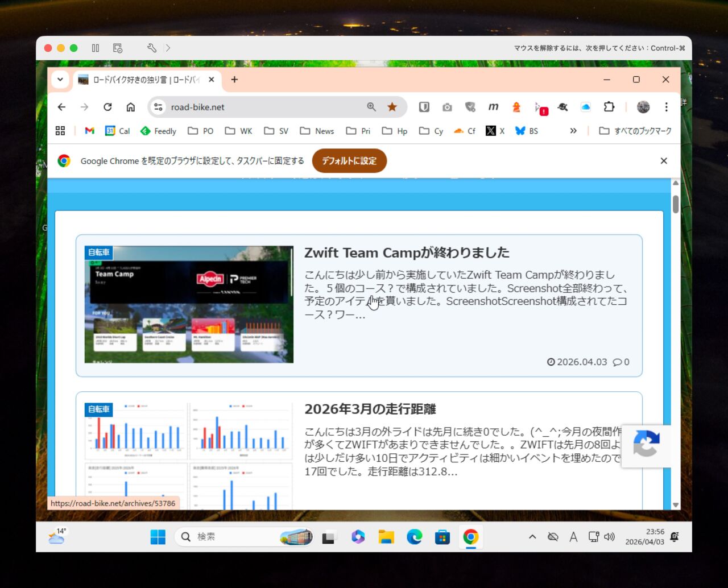Click the page's vertical scrollbar thumb

(x=676, y=204)
